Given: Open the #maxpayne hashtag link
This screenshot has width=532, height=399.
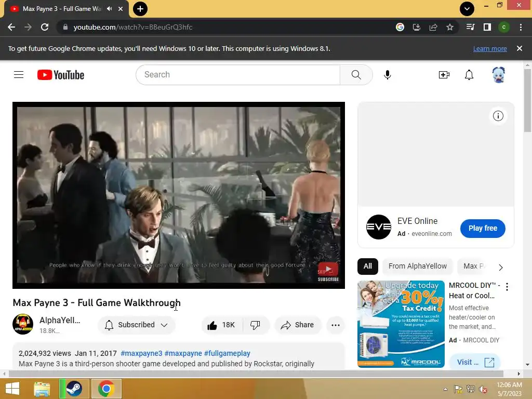Looking at the screenshot, I should pos(183,353).
